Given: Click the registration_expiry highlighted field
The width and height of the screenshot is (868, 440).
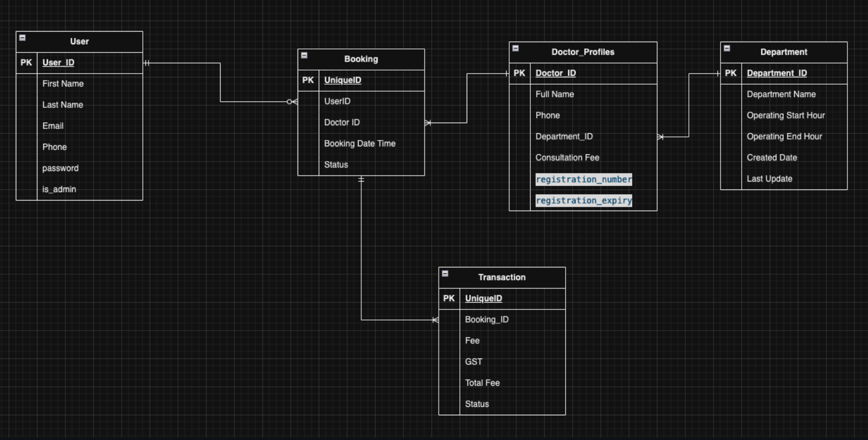Looking at the screenshot, I should (x=583, y=201).
